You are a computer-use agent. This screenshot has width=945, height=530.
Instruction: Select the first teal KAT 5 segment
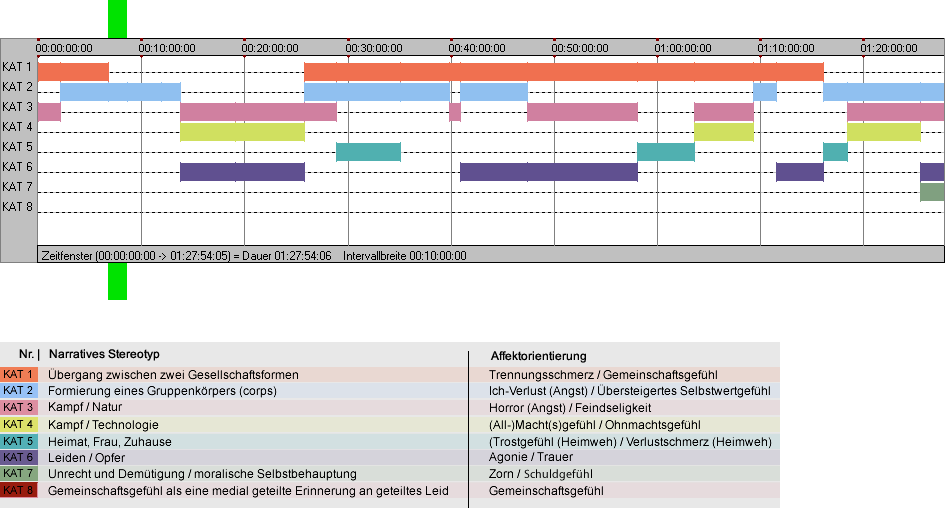coord(368,152)
